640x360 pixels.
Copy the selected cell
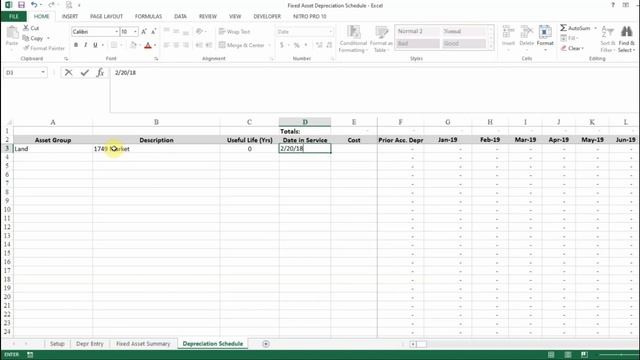point(33,38)
